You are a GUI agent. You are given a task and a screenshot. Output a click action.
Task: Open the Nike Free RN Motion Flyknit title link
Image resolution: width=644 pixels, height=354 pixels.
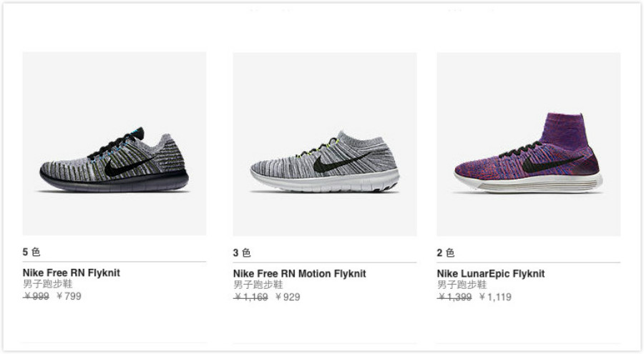pos(299,274)
